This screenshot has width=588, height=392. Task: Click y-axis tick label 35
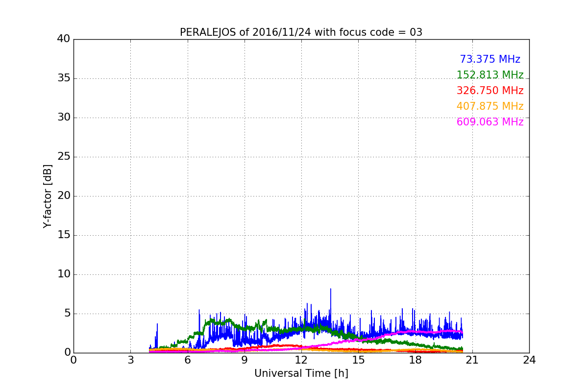pos(63,78)
